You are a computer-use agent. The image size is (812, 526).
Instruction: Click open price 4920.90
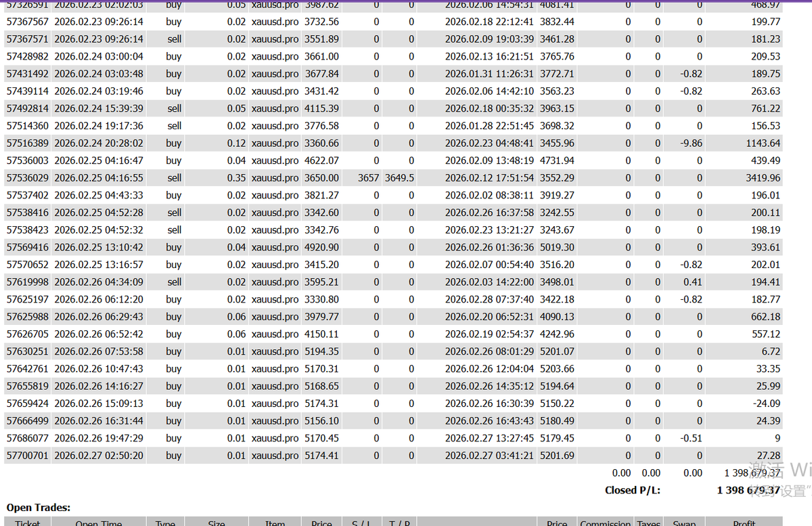coord(321,247)
